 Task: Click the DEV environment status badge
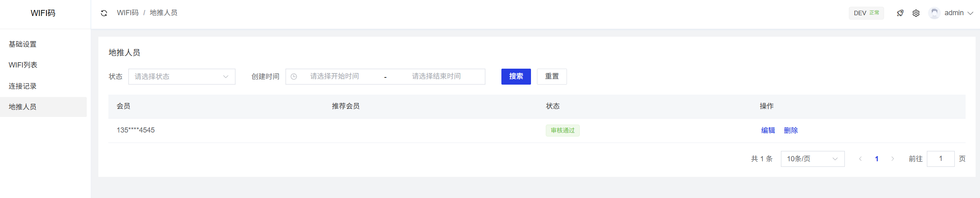click(x=866, y=13)
